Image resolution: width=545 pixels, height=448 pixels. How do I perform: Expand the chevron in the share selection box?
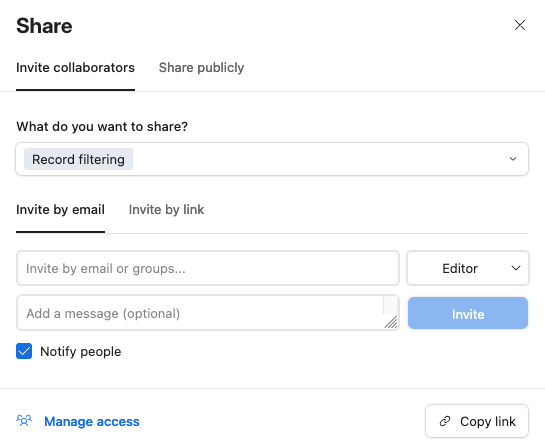513,159
